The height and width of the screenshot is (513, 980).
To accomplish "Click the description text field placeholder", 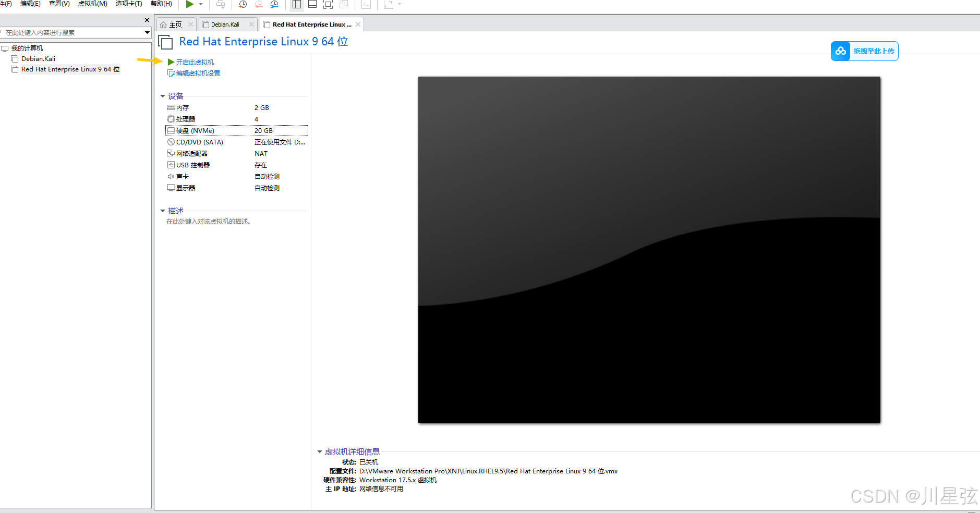I will [x=209, y=222].
